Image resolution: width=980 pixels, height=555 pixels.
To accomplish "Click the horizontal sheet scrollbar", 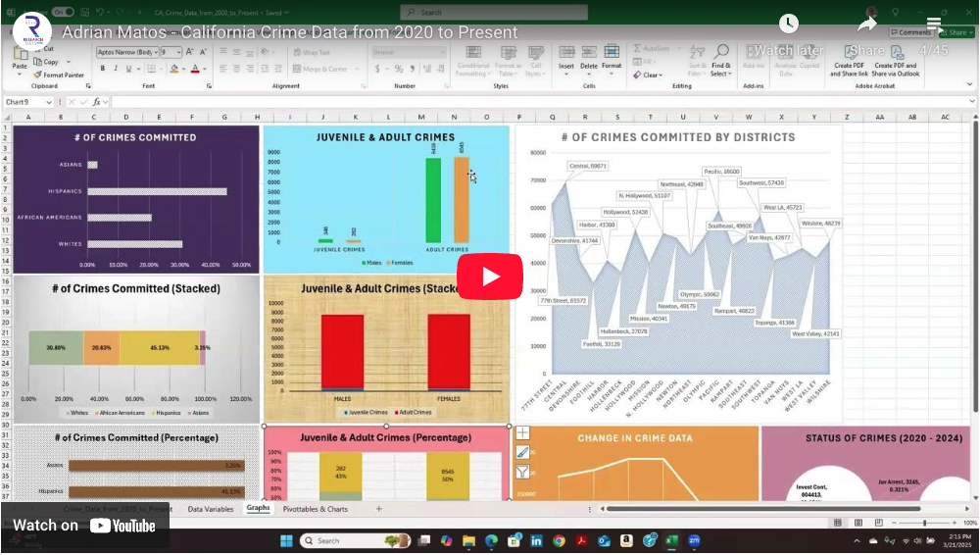I will [x=762, y=509].
